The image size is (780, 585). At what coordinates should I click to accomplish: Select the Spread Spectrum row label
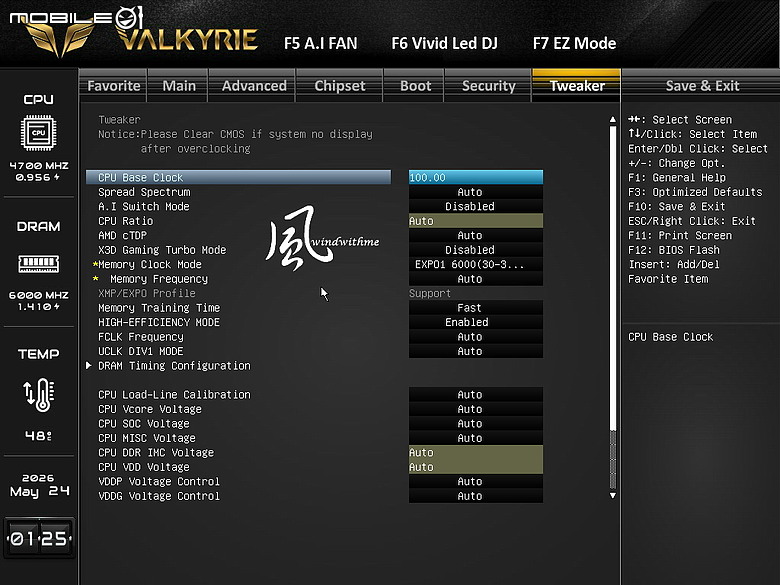pyautogui.click(x=144, y=192)
